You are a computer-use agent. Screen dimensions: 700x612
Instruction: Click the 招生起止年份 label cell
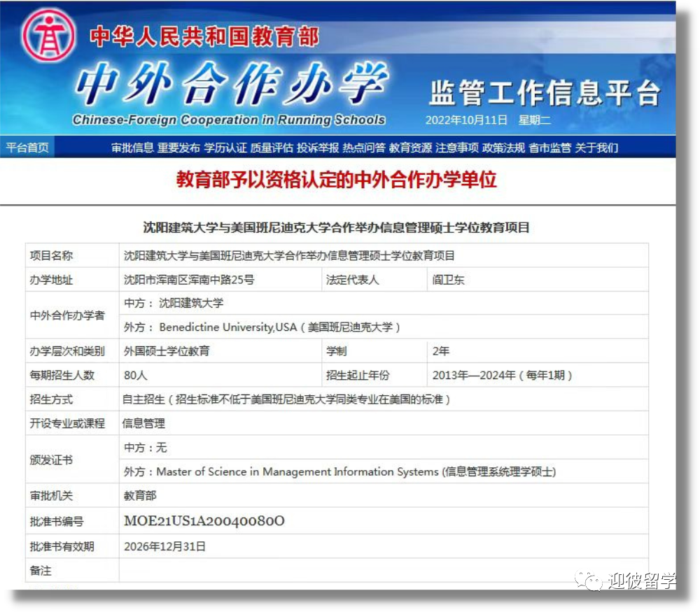coord(374,375)
